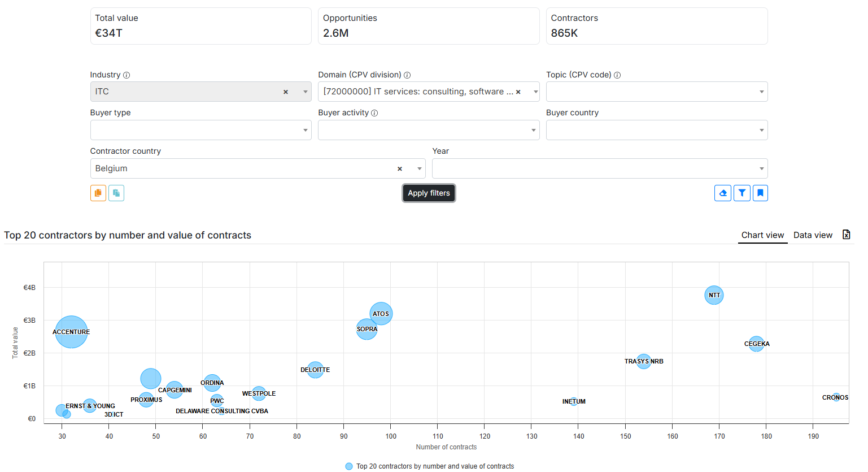Screen dimensions: 868x472
Task: Select the ACCENTURE bubble
Action: (x=71, y=332)
